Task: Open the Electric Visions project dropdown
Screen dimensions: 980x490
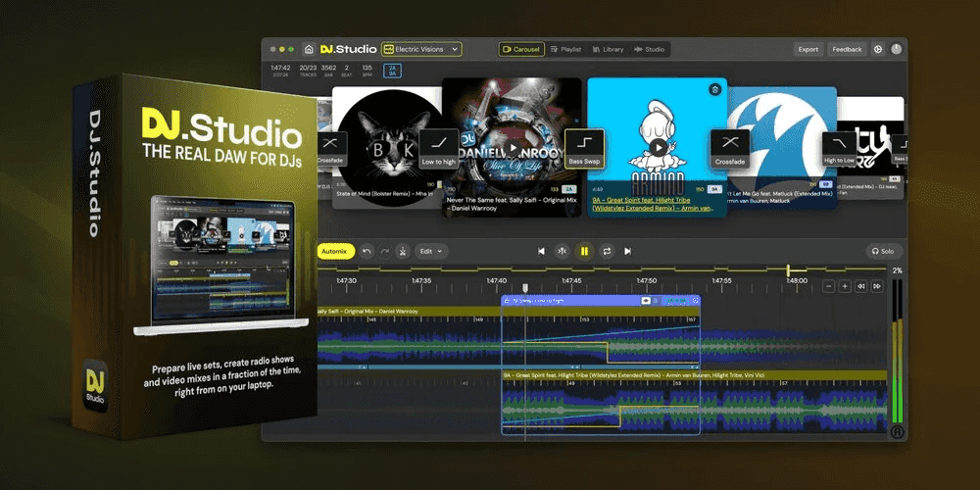Action: pos(421,49)
